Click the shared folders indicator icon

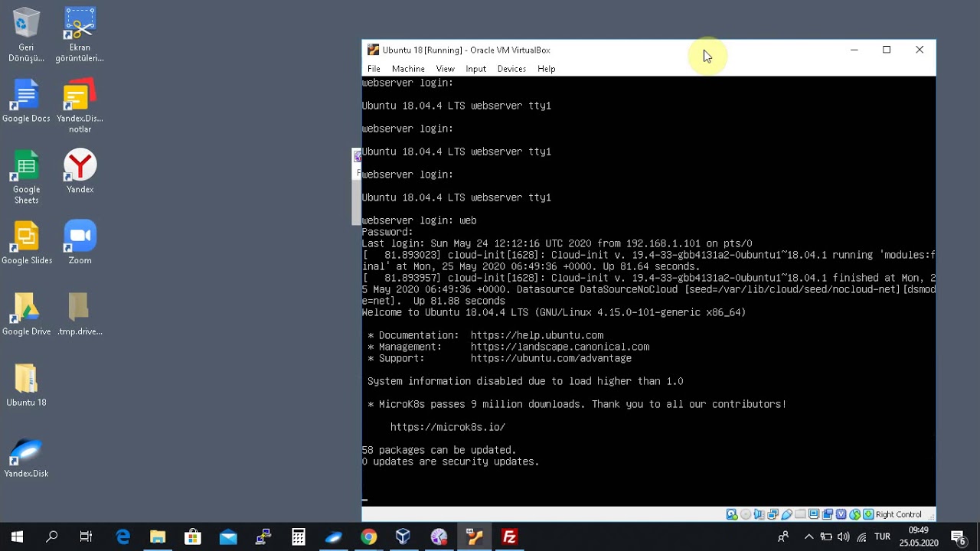coord(800,514)
